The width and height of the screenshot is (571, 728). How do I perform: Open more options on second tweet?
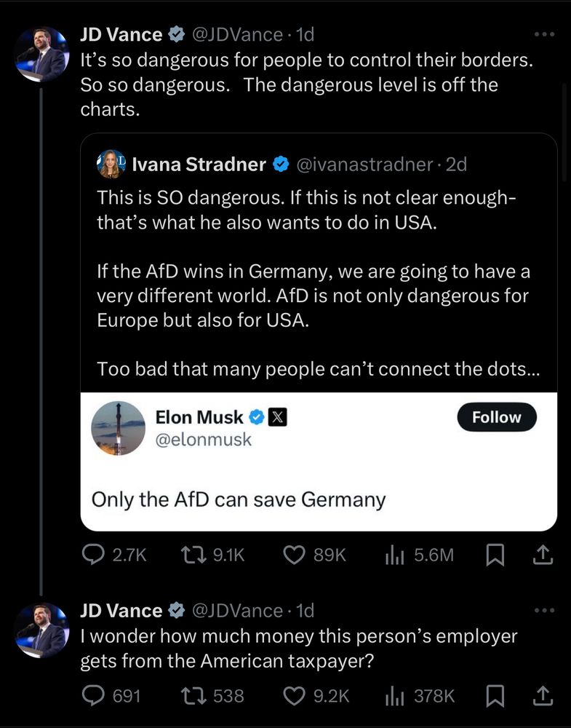544,610
